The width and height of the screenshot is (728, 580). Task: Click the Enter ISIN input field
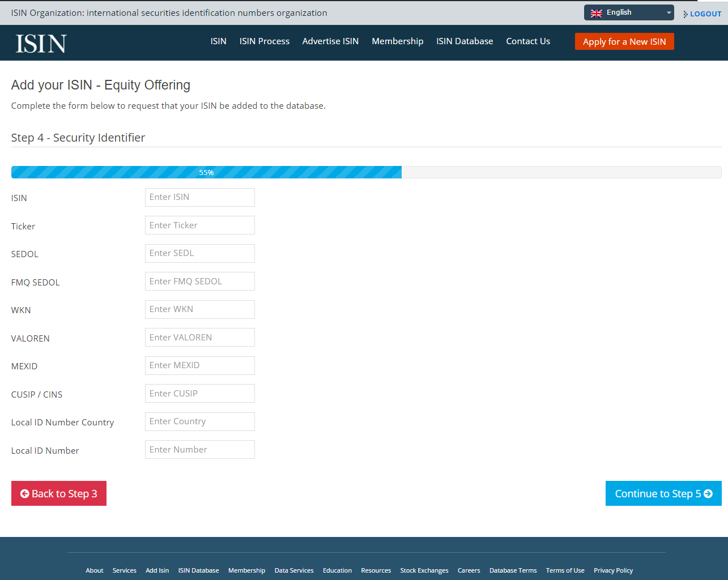click(x=199, y=197)
